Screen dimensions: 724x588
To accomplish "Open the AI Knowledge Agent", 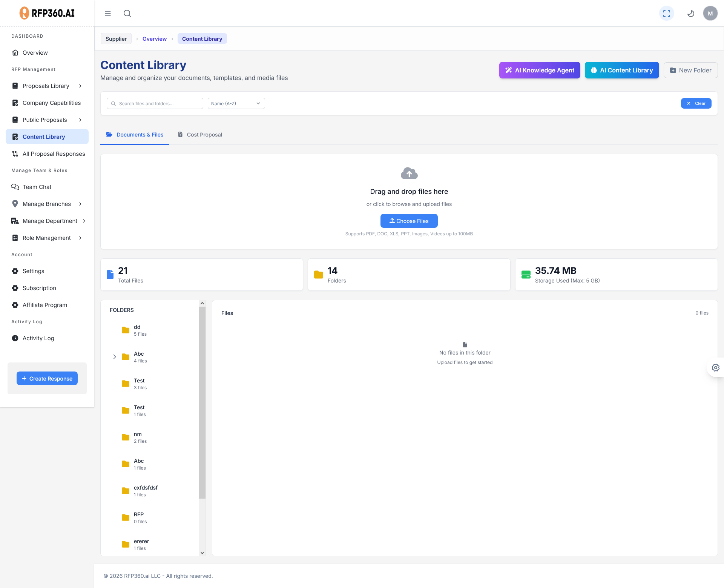I will [x=539, y=70].
